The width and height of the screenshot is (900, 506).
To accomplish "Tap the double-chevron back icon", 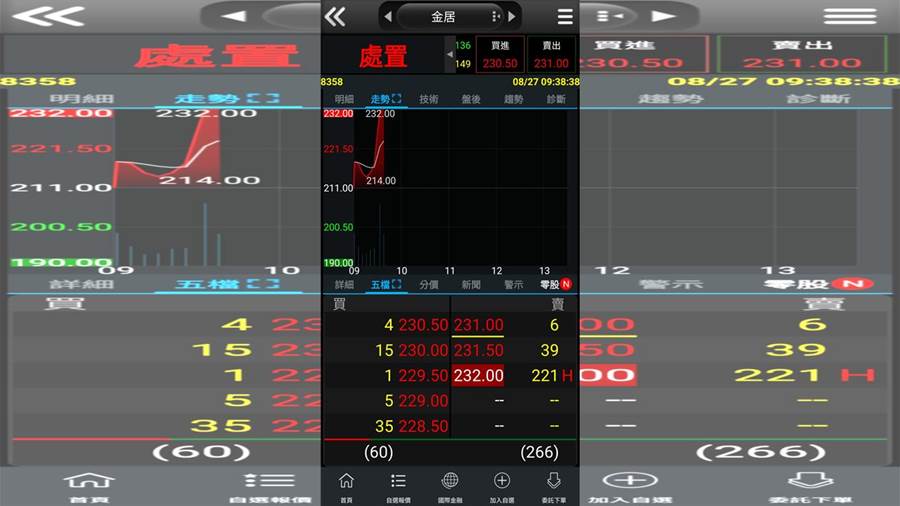I will pyautogui.click(x=335, y=17).
